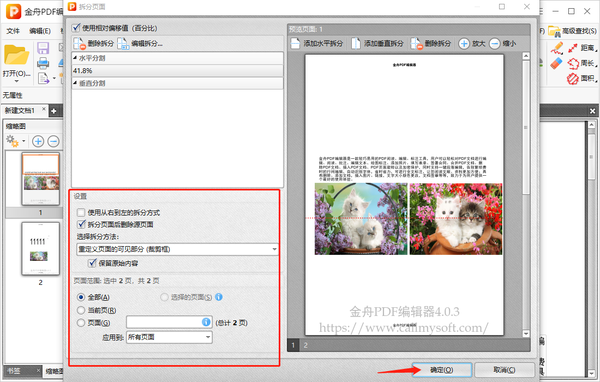Select the 周长 perimeter measuring tool
The height and width of the screenshot is (382, 600).
point(581,63)
